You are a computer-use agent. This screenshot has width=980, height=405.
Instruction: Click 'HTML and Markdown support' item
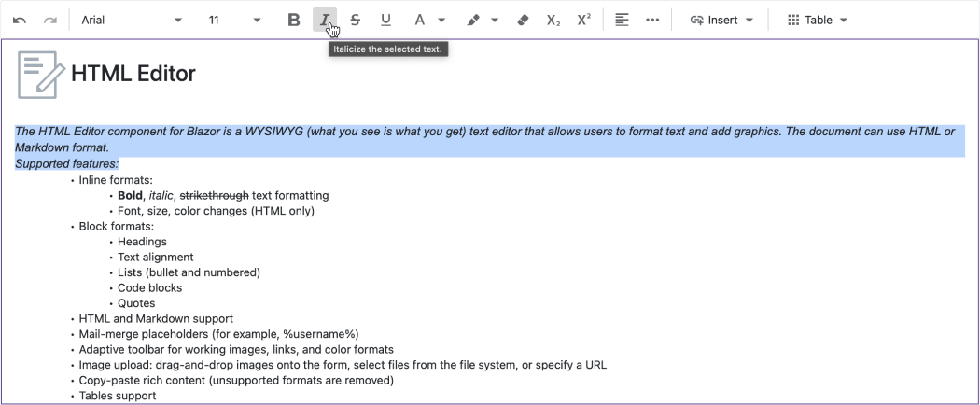156,319
